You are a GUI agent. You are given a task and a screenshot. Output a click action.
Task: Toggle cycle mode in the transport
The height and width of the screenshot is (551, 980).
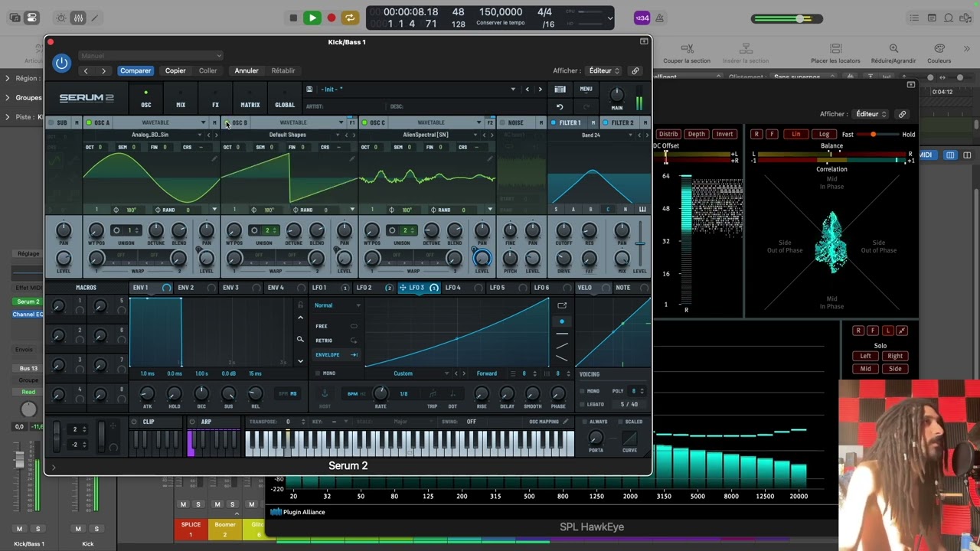coord(350,18)
